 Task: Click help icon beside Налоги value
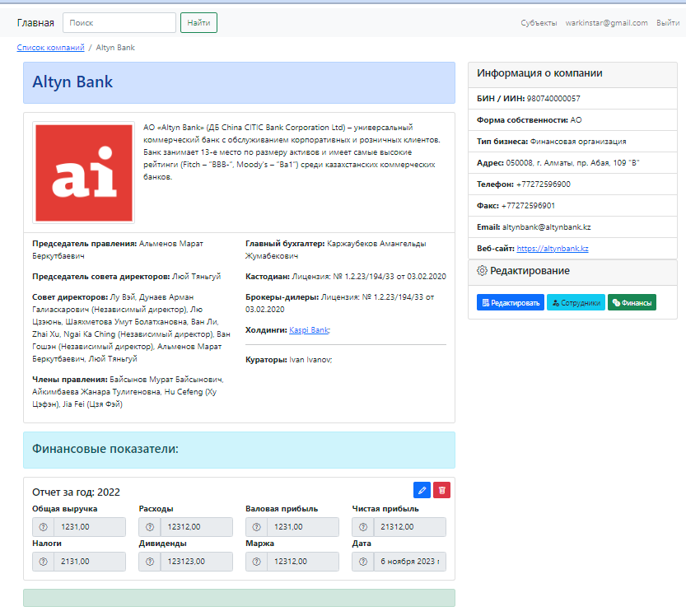pos(44,562)
